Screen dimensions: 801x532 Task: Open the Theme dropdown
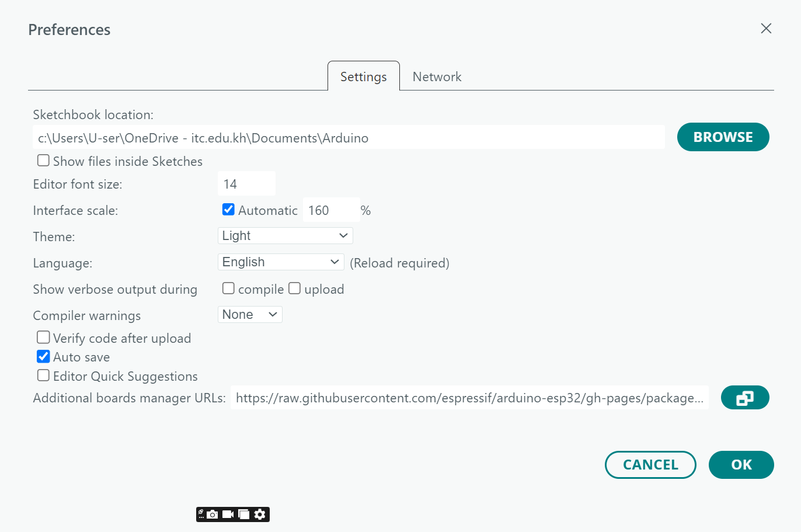pyautogui.click(x=285, y=236)
